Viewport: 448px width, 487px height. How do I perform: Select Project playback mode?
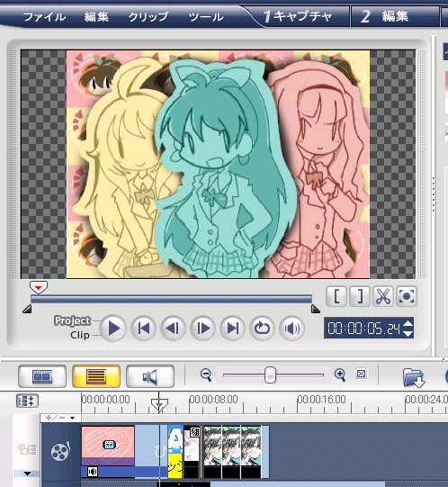72,320
